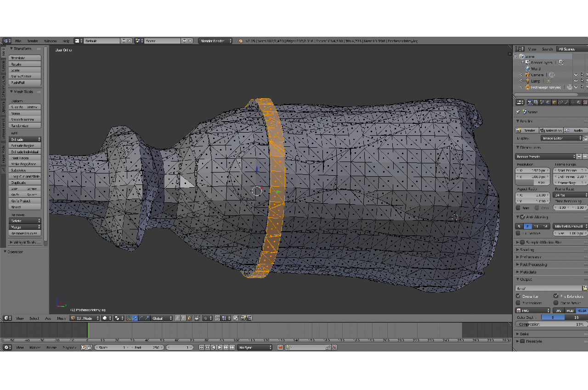Toggle limit selection to visible icon
Viewport: 588px width, 390px height.
(196, 318)
